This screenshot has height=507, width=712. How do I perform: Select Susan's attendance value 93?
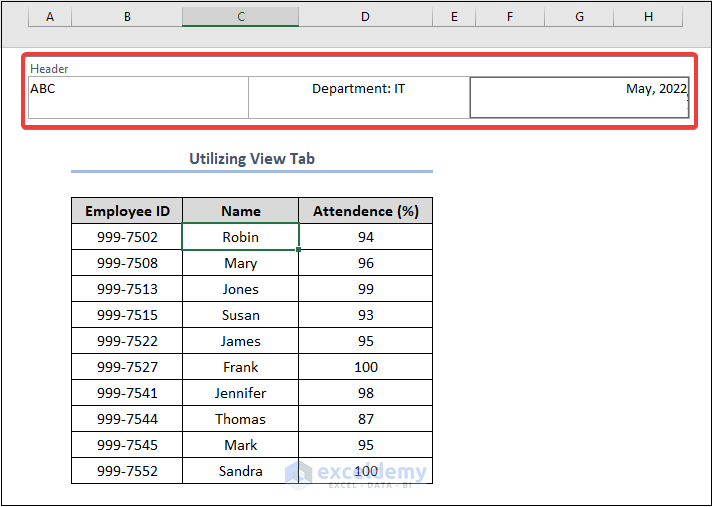pos(366,315)
